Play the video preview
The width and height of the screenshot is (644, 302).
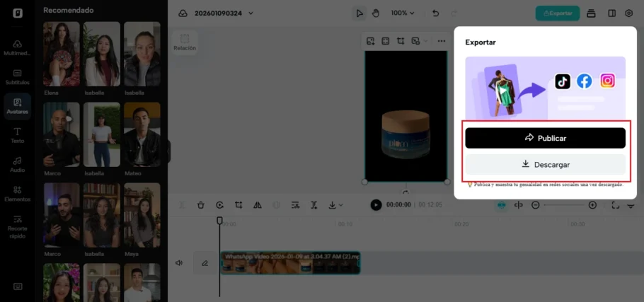point(376,205)
